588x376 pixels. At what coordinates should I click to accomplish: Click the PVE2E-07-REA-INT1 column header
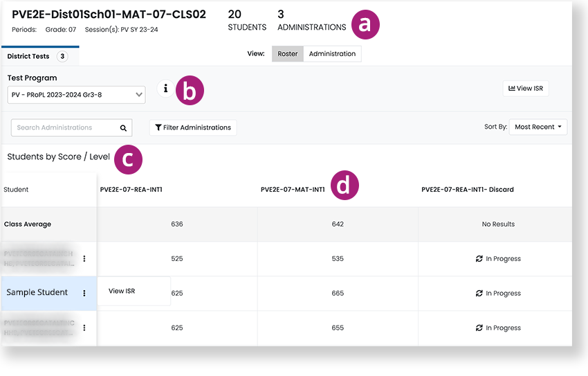tap(131, 190)
